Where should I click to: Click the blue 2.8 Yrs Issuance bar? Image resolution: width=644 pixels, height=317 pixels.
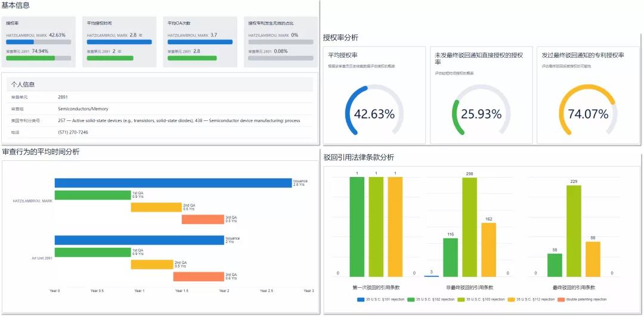click(173, 183)
